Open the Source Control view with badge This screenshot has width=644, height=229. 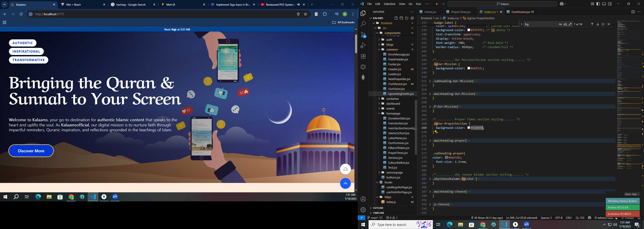[x=363, y=35]
